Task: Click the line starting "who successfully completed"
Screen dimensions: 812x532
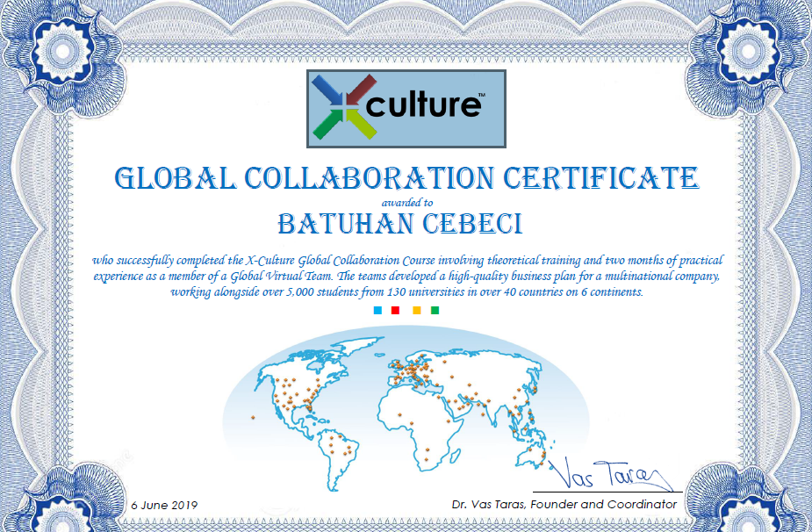Action: click(407, 260)
